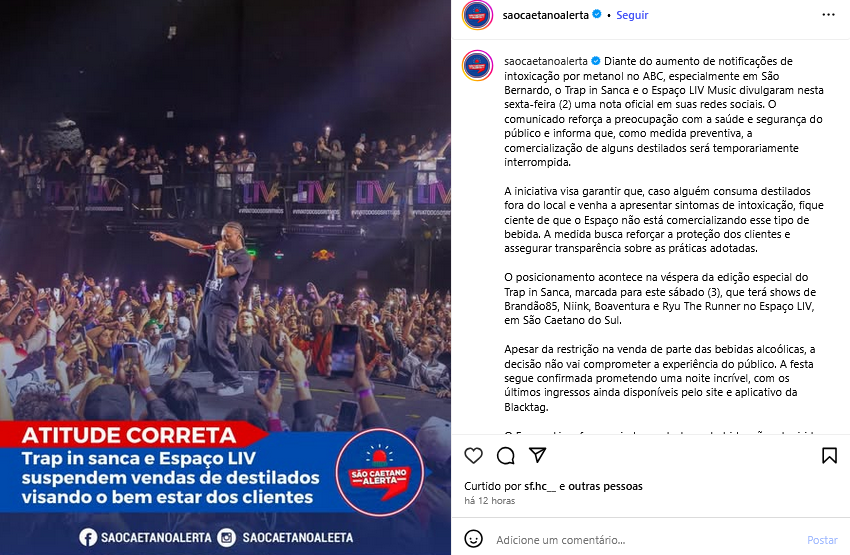This screenshot has height=555, width=850.
Task: Click the caption's saocaetanoalerta profile avatar
Action: pos(477,66)
